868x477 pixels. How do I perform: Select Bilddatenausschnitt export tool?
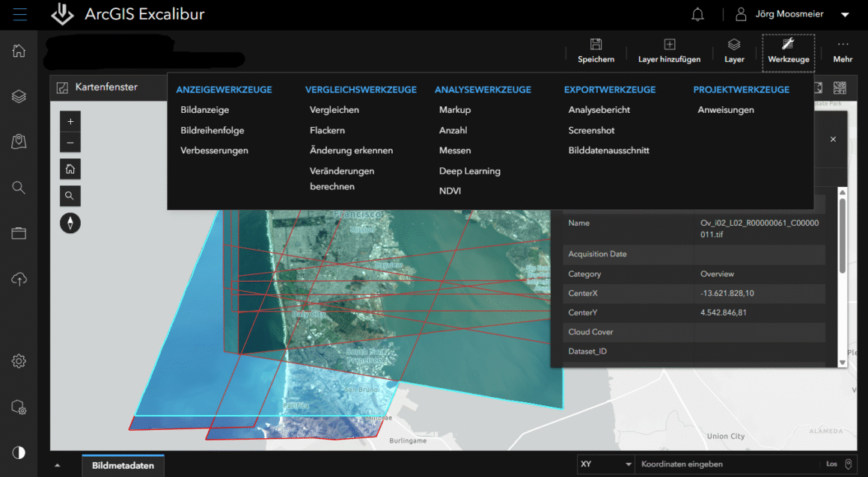(x=609, y=150)
